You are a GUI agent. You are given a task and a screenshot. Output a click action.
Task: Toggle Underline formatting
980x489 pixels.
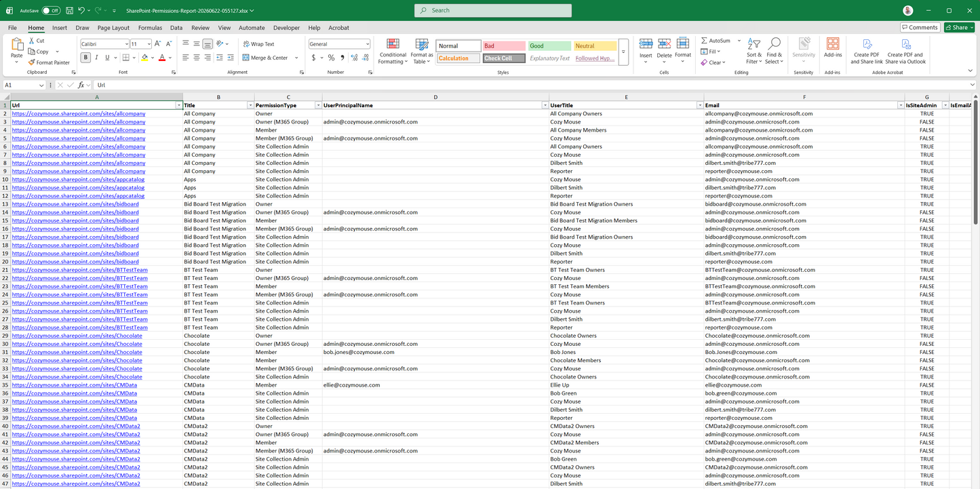106,58
